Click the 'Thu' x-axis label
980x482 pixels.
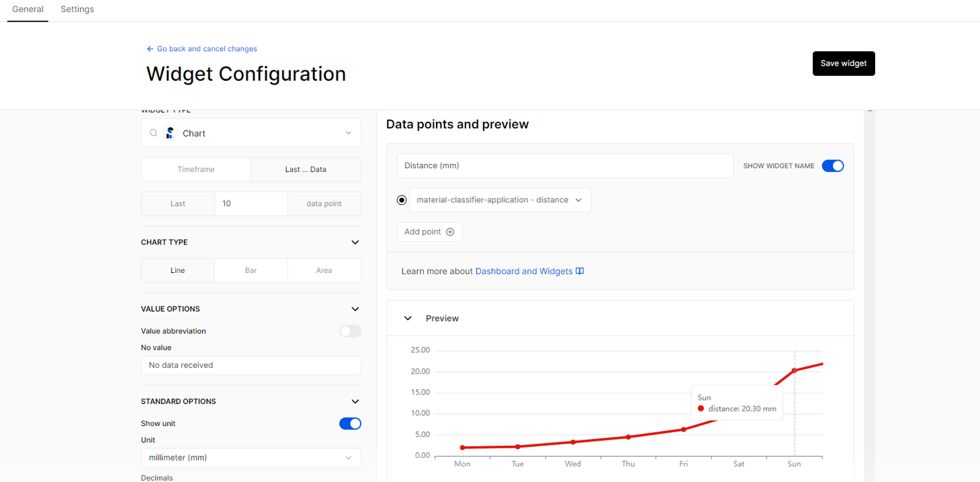click(628, 464)
